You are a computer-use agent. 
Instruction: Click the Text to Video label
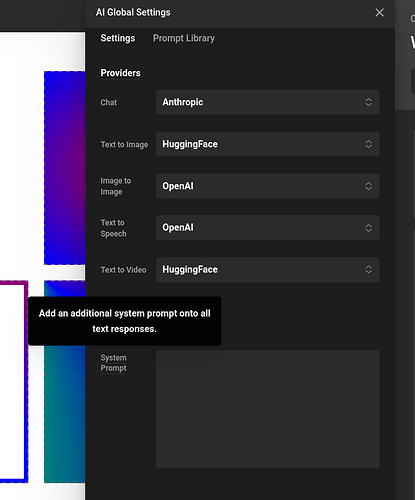(123, 270)
